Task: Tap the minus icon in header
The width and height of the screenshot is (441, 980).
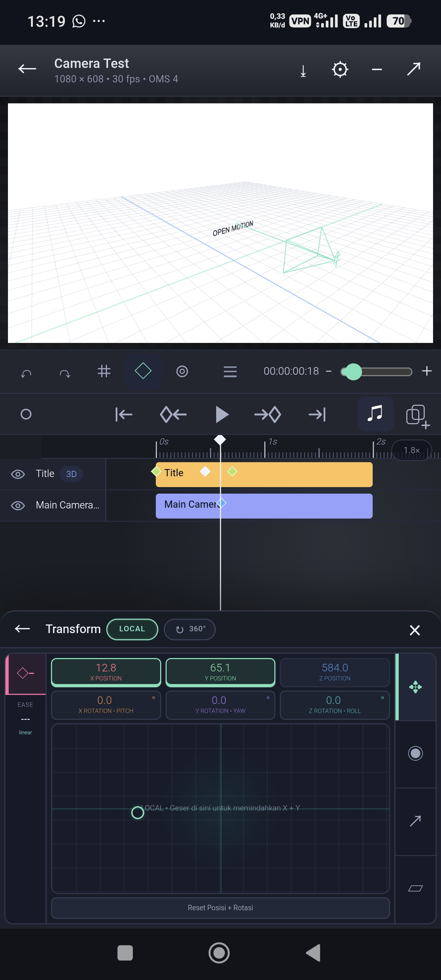Action: click(377, 70)
